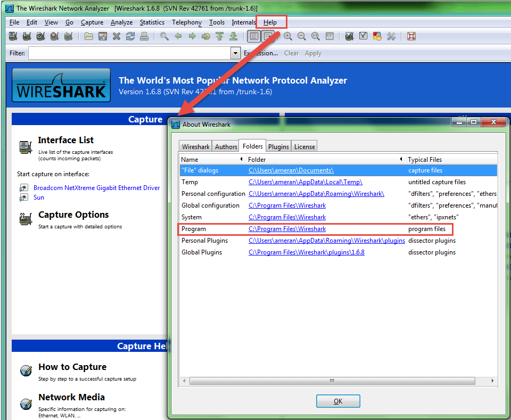Click the Name column header
Viewport: 511px width, 420px height.
tap(212, 159)
